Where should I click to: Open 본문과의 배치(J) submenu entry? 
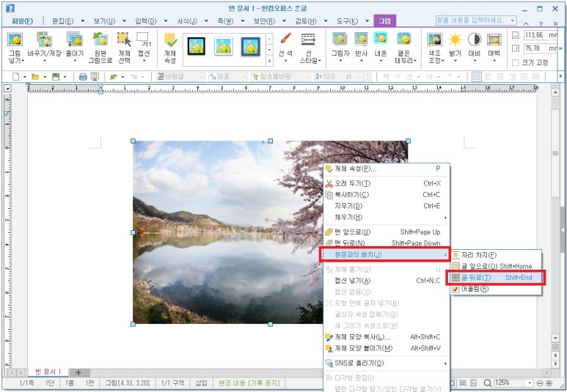tap(385, 254)
